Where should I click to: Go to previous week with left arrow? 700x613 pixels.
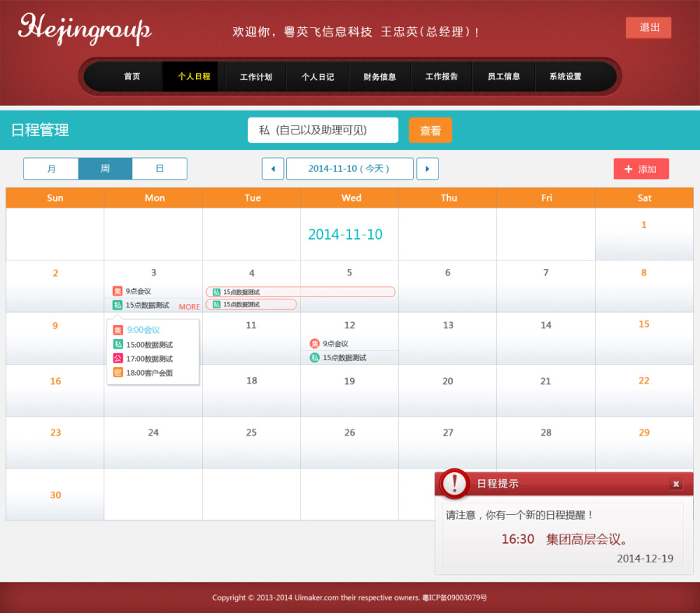point(273,169)
